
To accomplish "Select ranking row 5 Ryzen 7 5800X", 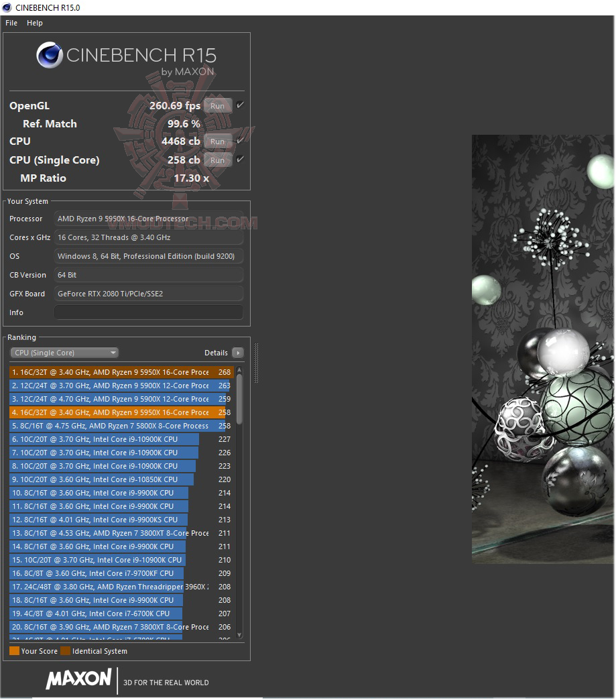I will click(121, 426).
